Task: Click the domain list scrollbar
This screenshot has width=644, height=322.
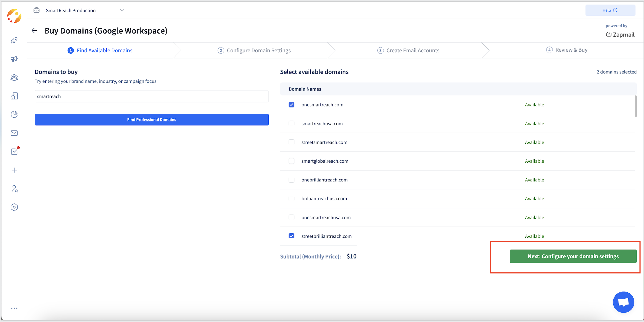Action: 636,106
